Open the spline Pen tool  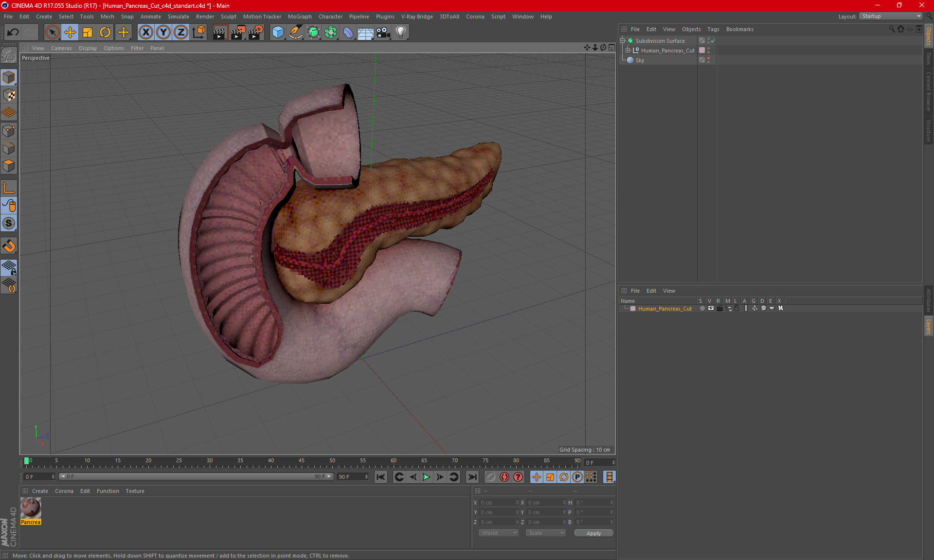pos(296,32)
